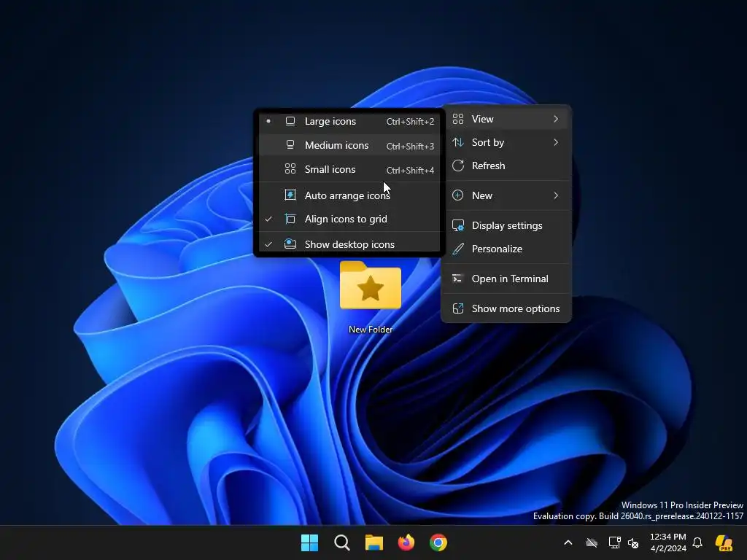The height and width of the screenshot is (560, 747).
Task: Click the OneDrive cloud tray icon
Action: [x=592, y=542]
